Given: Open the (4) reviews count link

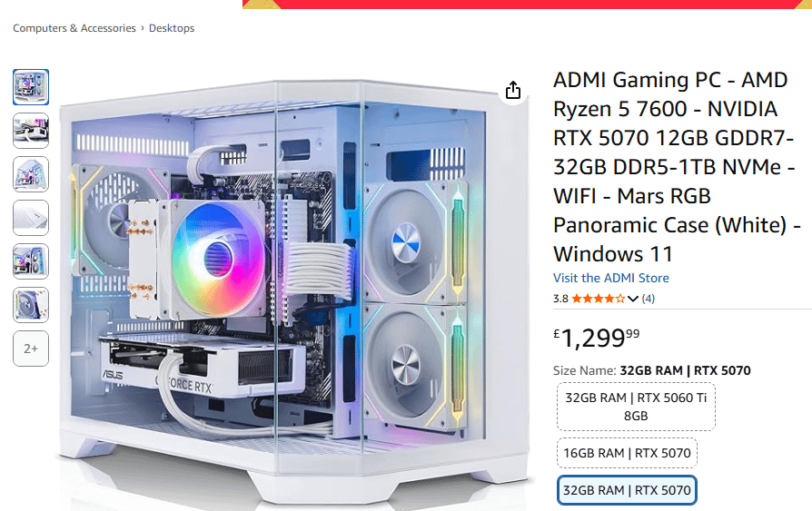Looking at the screenshot, I should pos(648,299).
